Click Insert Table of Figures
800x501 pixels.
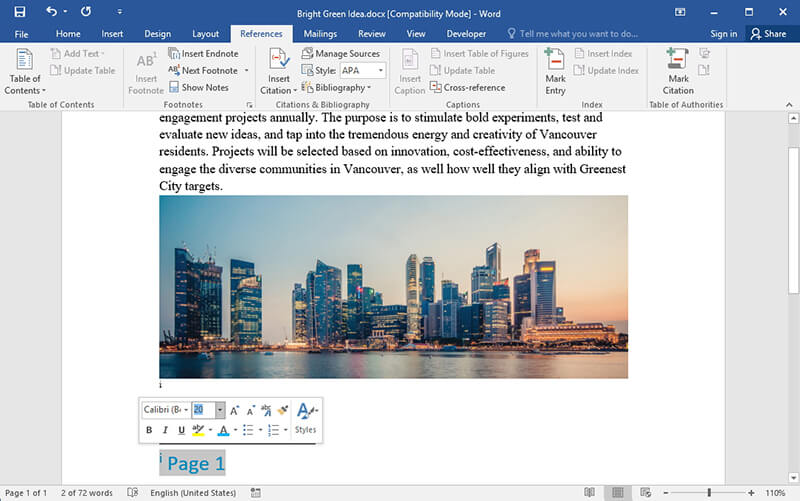(x=480, y=53)
